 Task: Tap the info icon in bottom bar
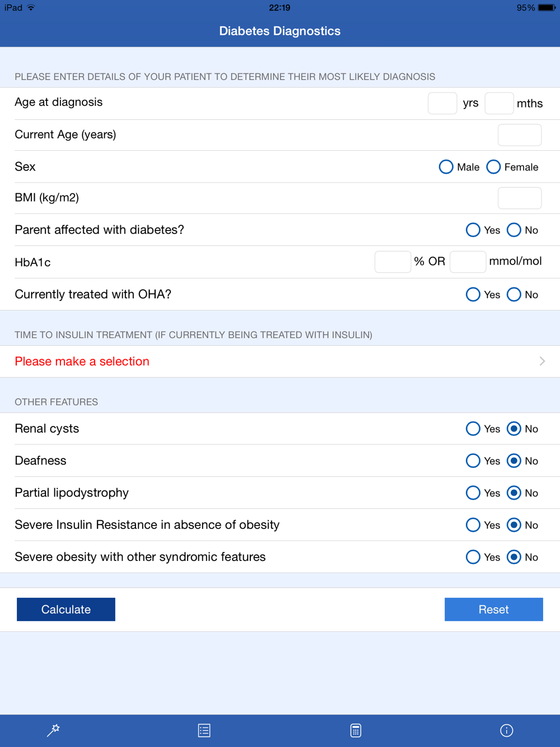coord(507,730)
